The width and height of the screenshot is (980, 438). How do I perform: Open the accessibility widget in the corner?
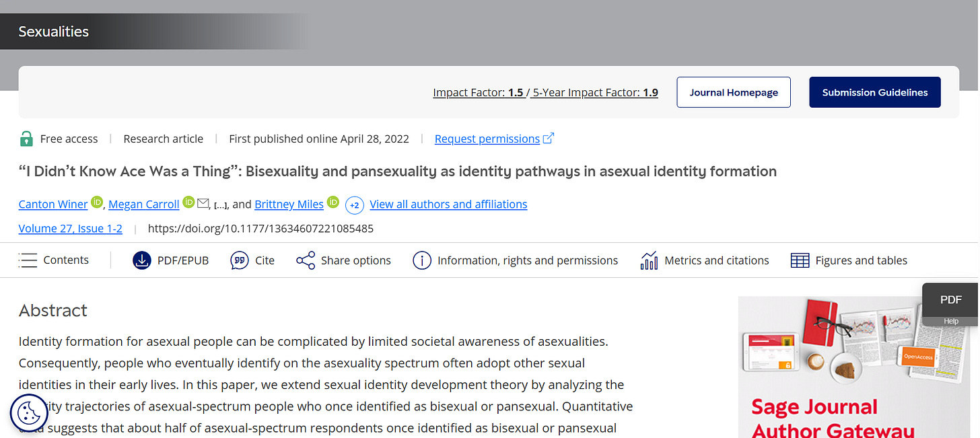[28, 412]
